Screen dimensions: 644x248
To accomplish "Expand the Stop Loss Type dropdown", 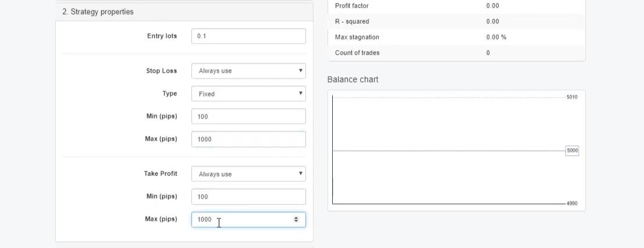I will [248, 94].
